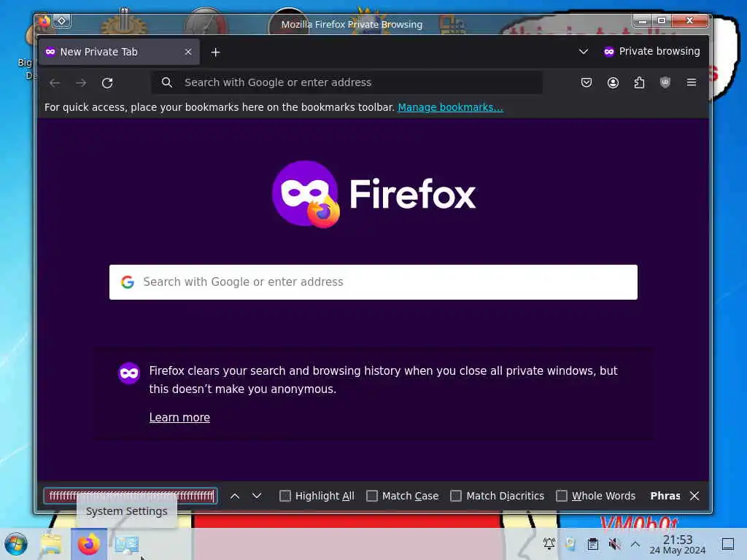Click the uBlock shield extension icon
This screenshot has width=747, height=560.
(665, 82)
